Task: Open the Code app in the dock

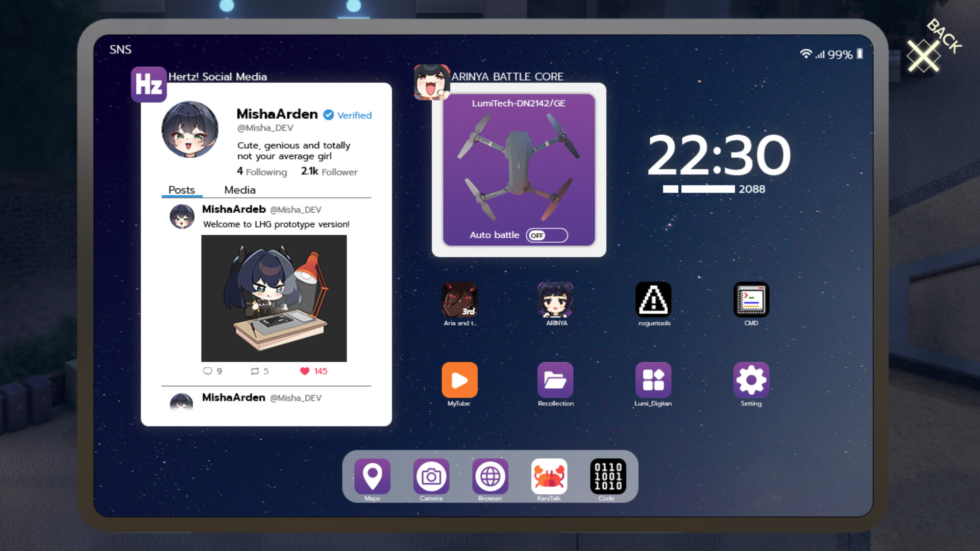Action: 608,475
